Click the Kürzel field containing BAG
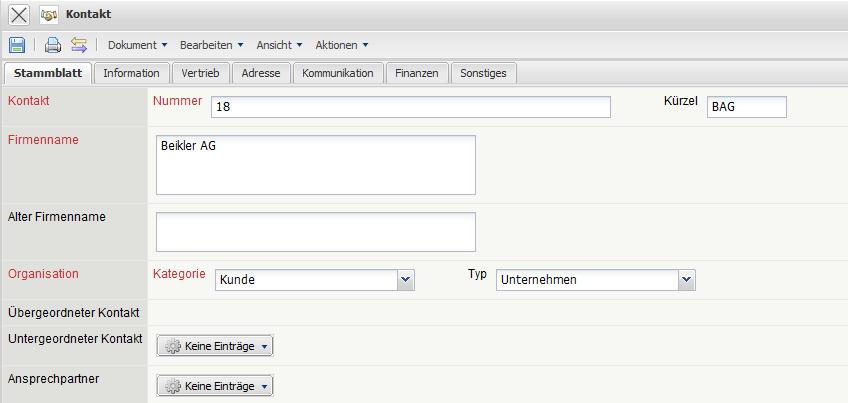 746,107
